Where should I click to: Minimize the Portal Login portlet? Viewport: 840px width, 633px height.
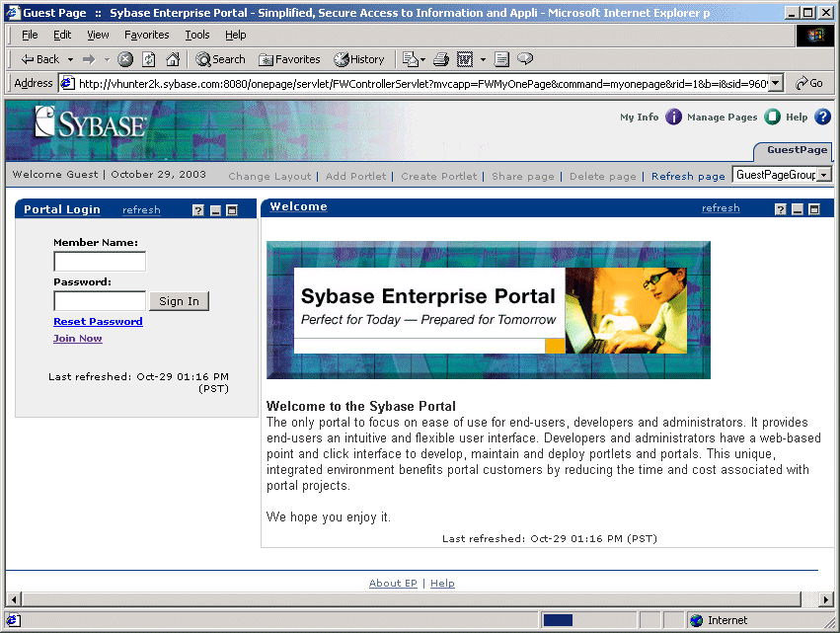click(x=215, y=210)
